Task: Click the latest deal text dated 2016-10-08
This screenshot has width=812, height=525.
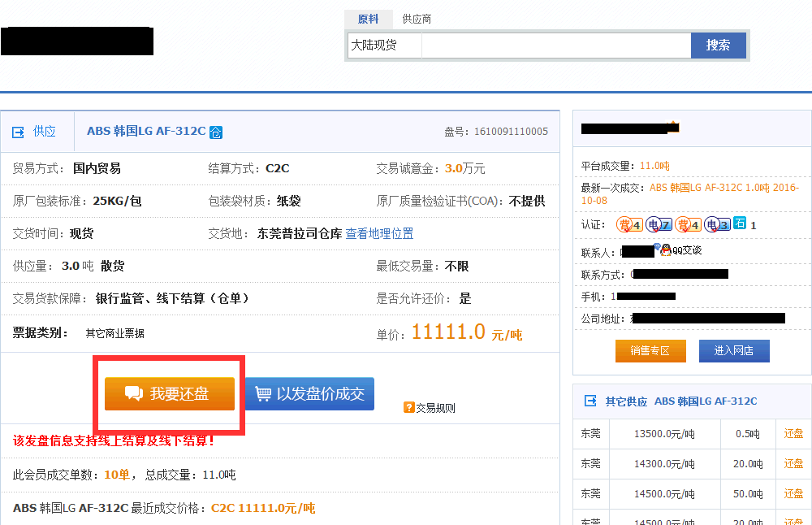Action: click(x=689, y=194)
